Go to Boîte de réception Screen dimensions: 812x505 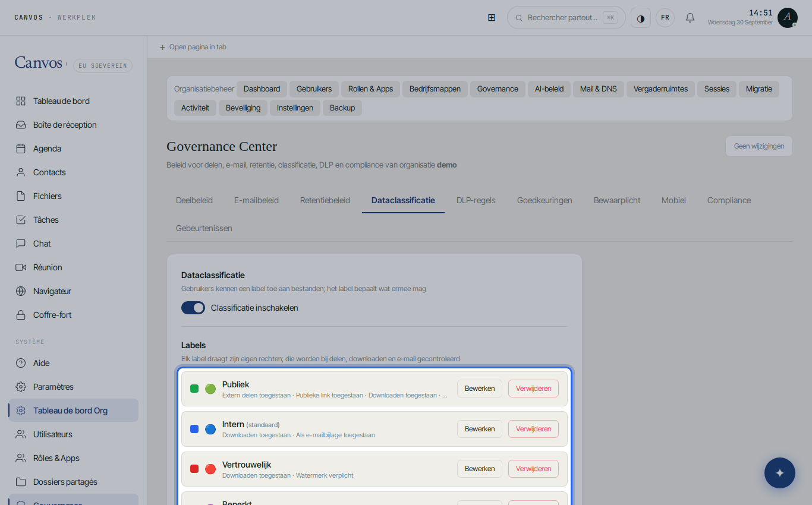(x=74, y=125)
